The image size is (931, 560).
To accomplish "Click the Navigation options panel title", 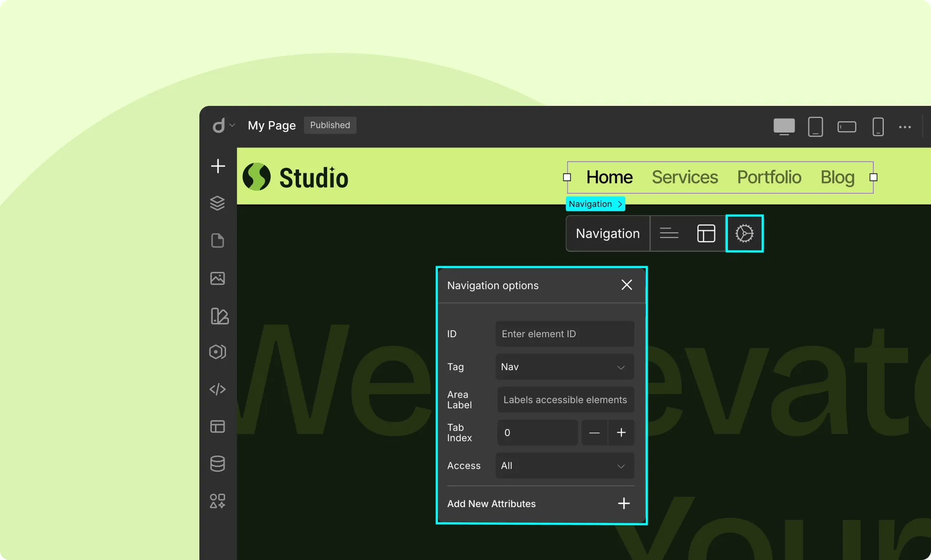I will (493, 285).
